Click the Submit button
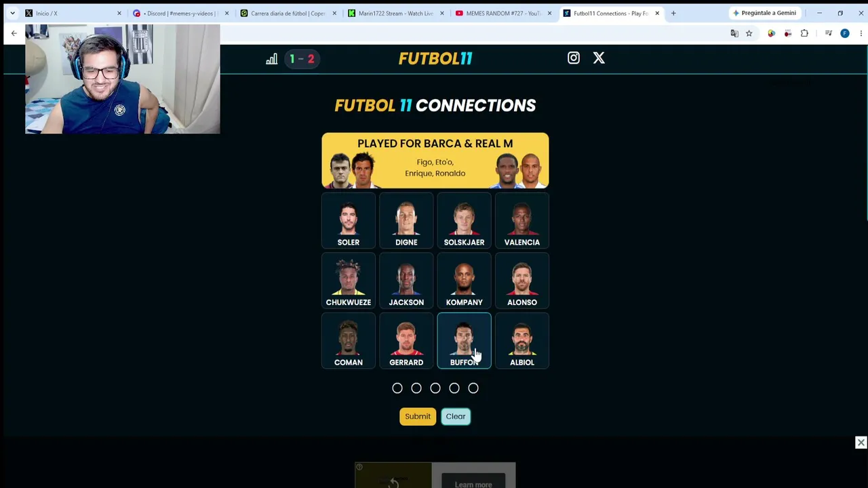The width and height of the screenshot is (868, 488). click(418, 416)
